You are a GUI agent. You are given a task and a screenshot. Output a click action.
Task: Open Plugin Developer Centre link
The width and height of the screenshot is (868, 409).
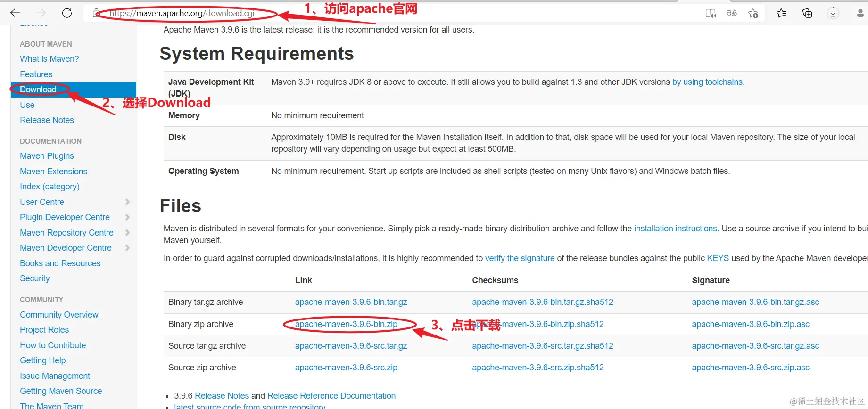point(65,217)
